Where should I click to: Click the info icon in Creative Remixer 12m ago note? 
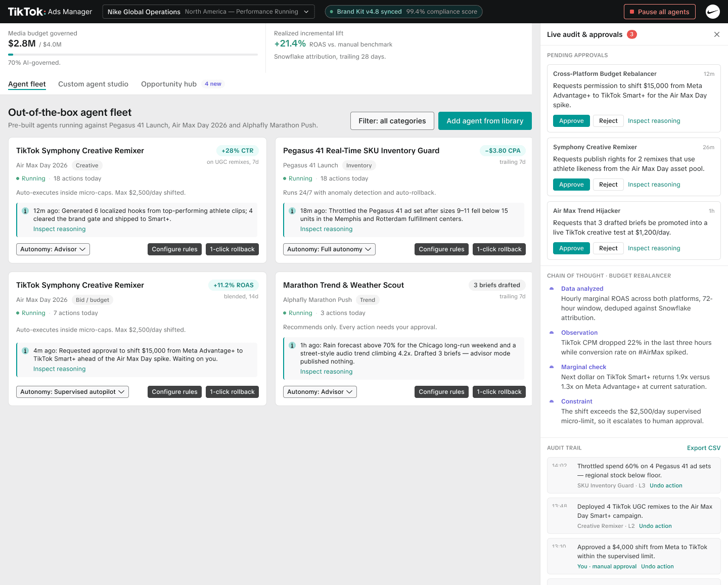coord(25,211)
